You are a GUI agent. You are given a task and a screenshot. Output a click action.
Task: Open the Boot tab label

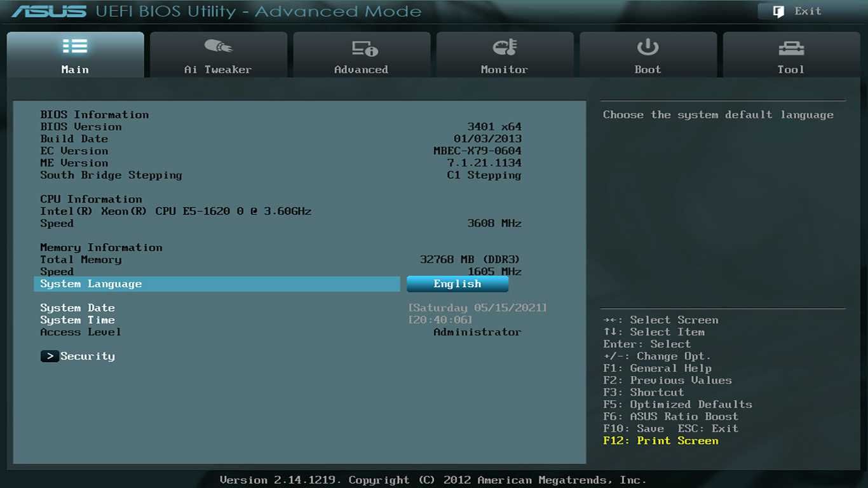[x=648, y=70]
